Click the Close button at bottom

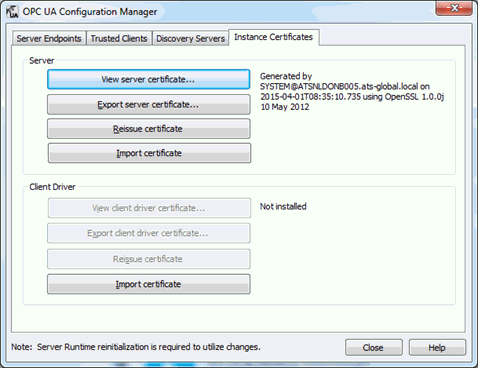pos(373,348)
